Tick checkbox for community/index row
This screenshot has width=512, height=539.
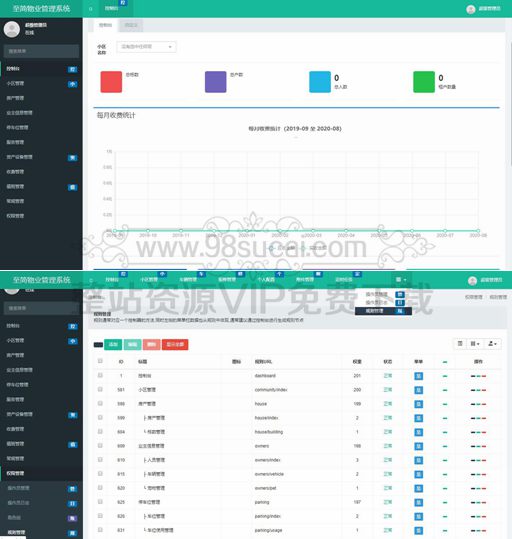(100, 389)
